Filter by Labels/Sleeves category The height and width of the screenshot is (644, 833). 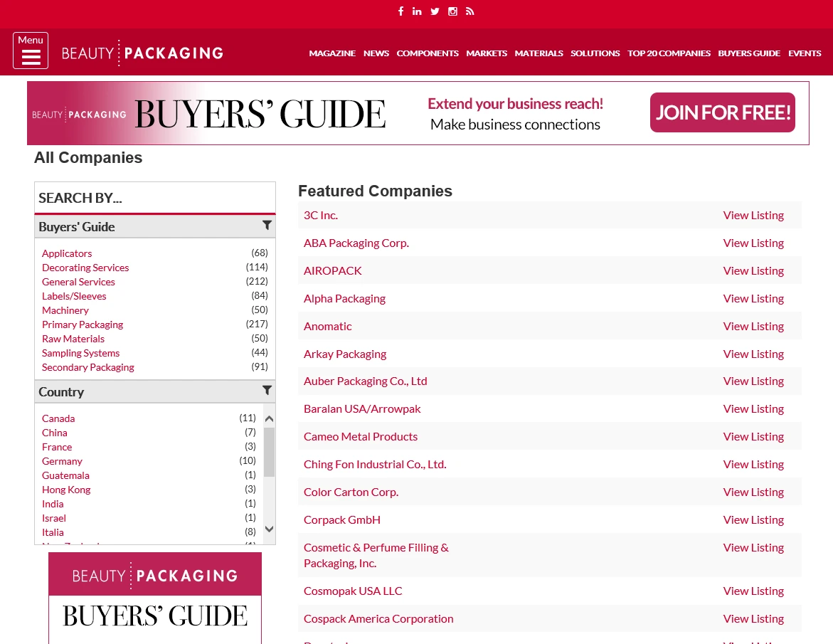[x=74, y=296]
